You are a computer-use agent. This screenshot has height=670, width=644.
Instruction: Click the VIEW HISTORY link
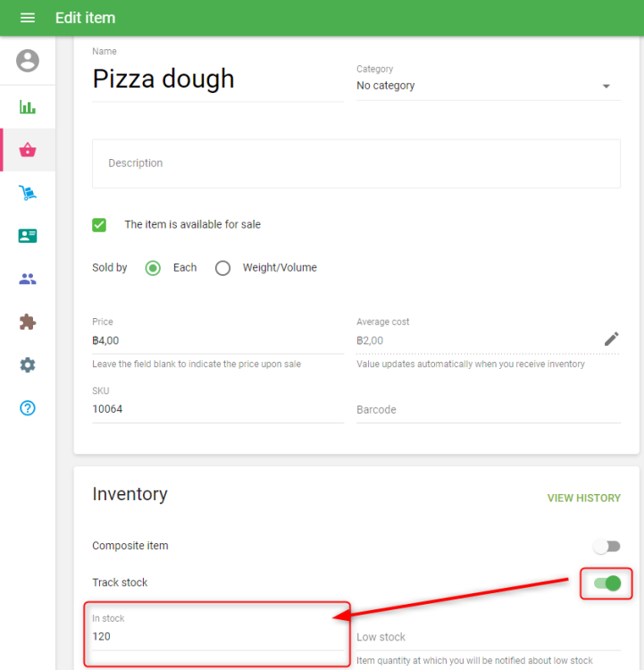click(583, 498)
